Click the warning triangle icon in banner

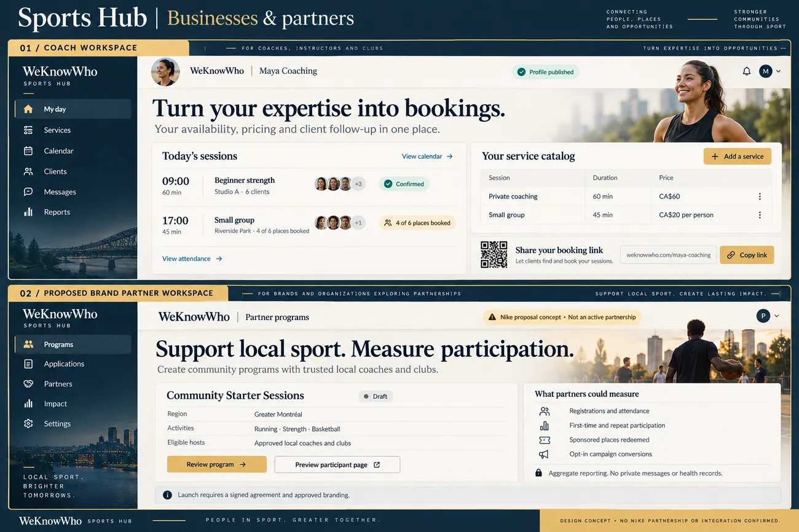tap(492, 317)
